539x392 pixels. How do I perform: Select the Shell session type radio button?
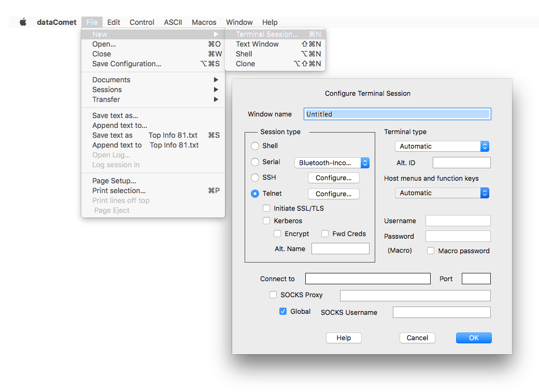click(254, 146)
